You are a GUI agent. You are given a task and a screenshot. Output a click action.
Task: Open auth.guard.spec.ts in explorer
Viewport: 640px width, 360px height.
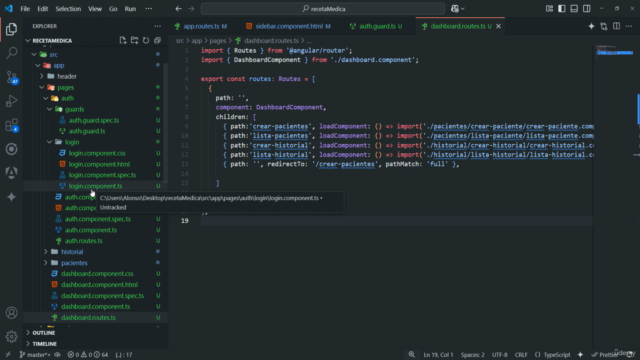pyautogui.click(x=94, y=120)
